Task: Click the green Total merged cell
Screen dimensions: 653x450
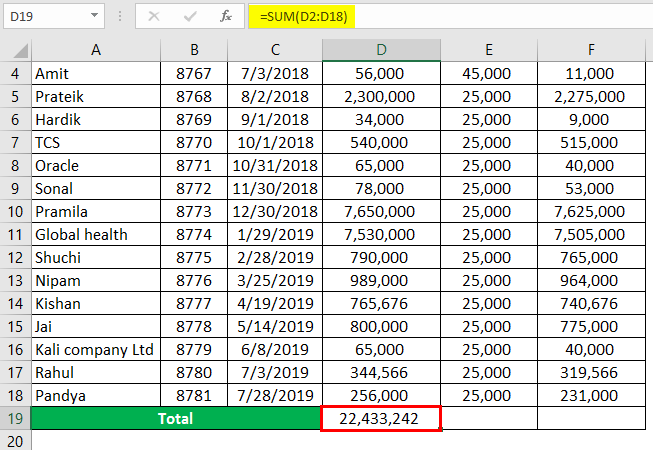Action: 175,418
